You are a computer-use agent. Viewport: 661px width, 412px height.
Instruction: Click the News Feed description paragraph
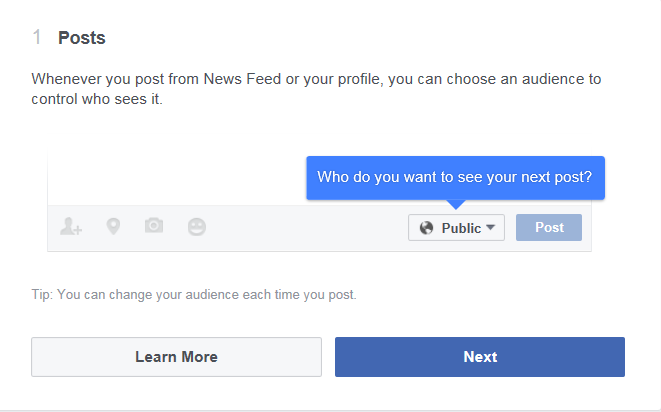[316, 89]
